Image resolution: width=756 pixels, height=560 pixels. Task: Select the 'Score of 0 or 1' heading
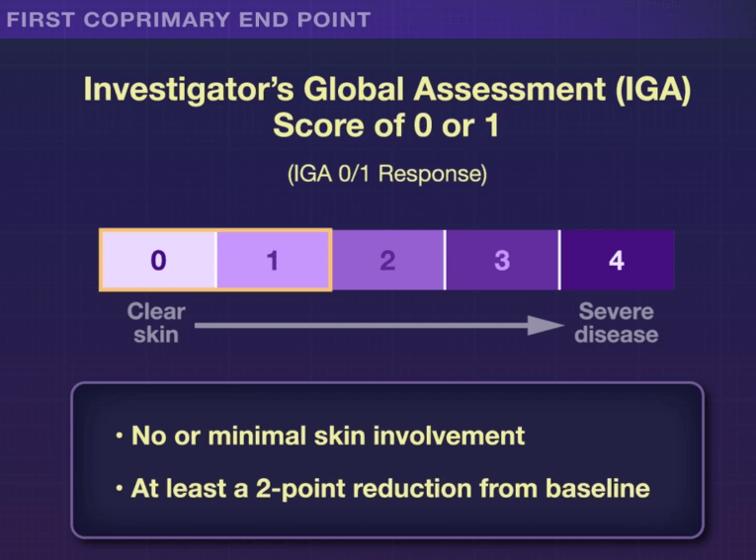pos(386,126)
